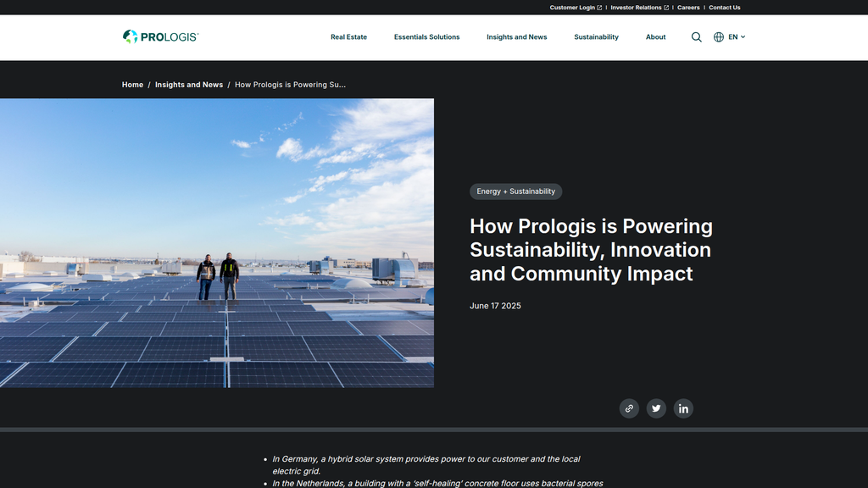Copy article link with the link icon

(x=629, y=408)
